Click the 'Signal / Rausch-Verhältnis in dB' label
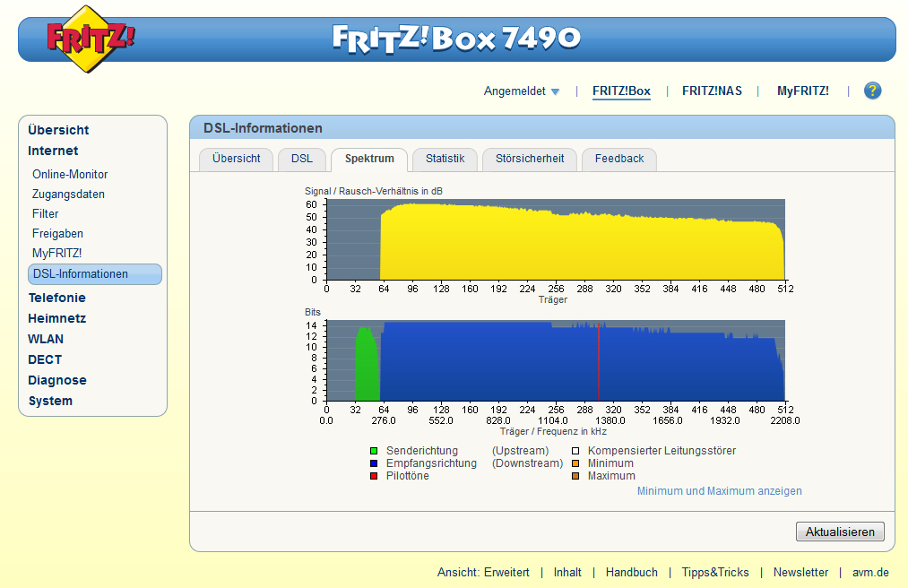This screenshot has height=588, width=908. coord(374,191)
